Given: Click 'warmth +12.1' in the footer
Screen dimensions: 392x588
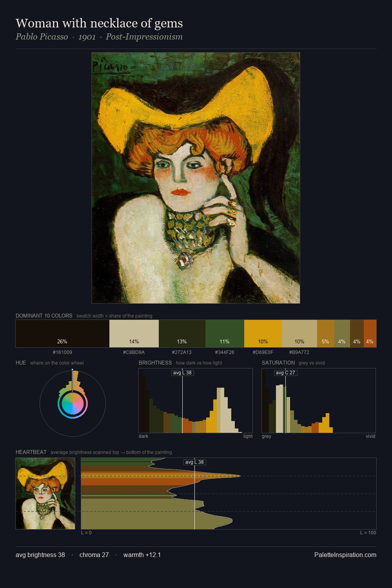Looking at the screenshot, I should click(142, 555).
